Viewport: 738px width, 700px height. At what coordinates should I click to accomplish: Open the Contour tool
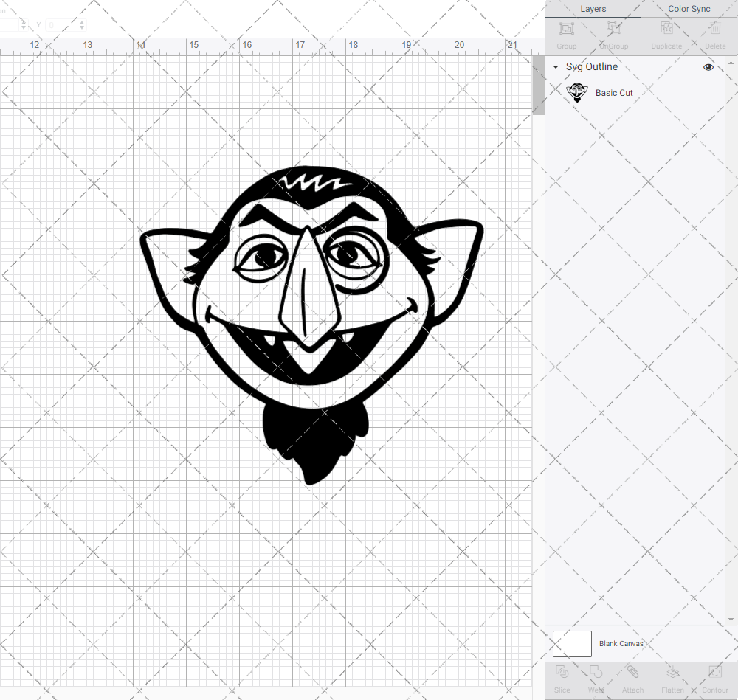pos(714,679)
